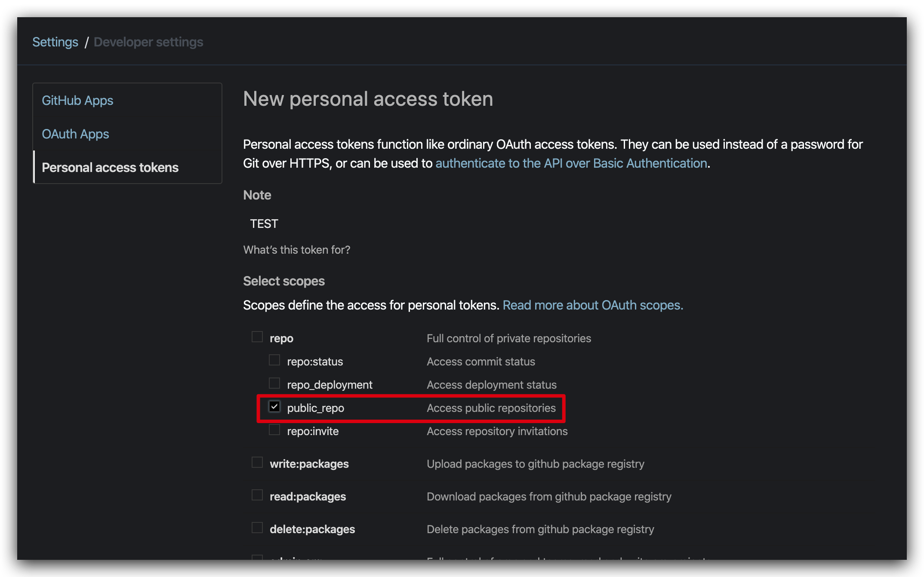Click 'Full control of private repositories' text
This screenshot has height=577, width=924.
[x=509, y=338]
